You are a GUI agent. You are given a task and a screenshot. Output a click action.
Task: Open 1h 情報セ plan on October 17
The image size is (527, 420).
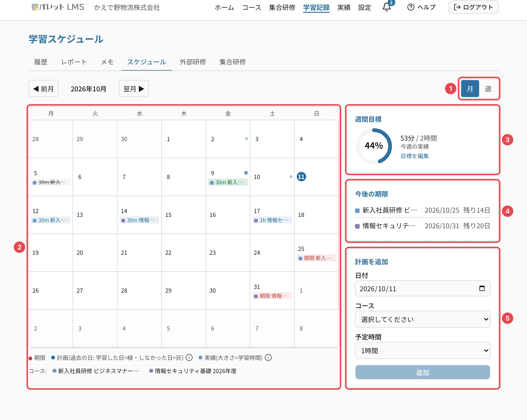point(272,220)
